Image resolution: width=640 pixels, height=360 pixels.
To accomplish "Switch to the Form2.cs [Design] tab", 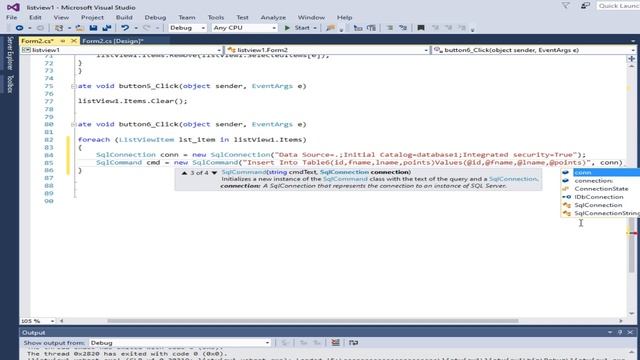I will 113,41.
